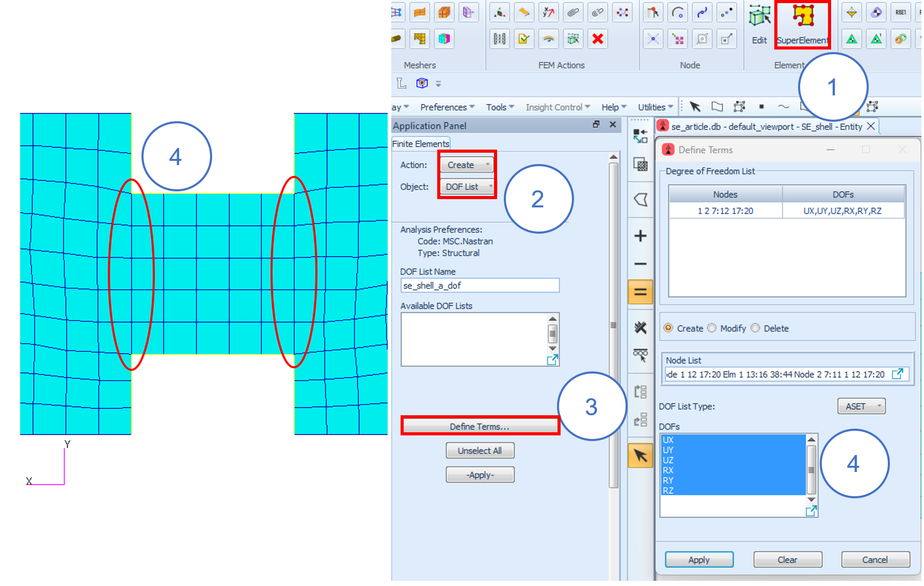Click the plus icon in the vertical toolbar
The width and height of the screenshot is (924, 586).
pyautogui.click(x=640, y=236)
